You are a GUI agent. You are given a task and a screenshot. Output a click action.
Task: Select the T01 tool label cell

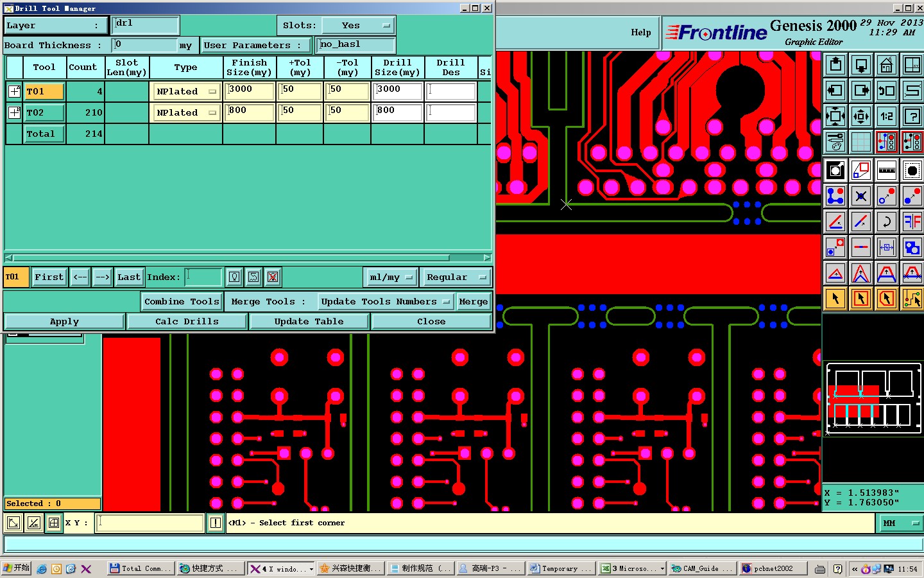tap(44, 91)
